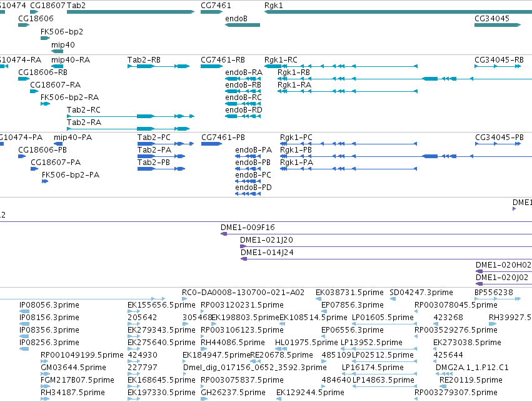This screenshot has height=402, width=532.
Task: Click the CG34045-PB protein label
Action: [x=499, y=138]
